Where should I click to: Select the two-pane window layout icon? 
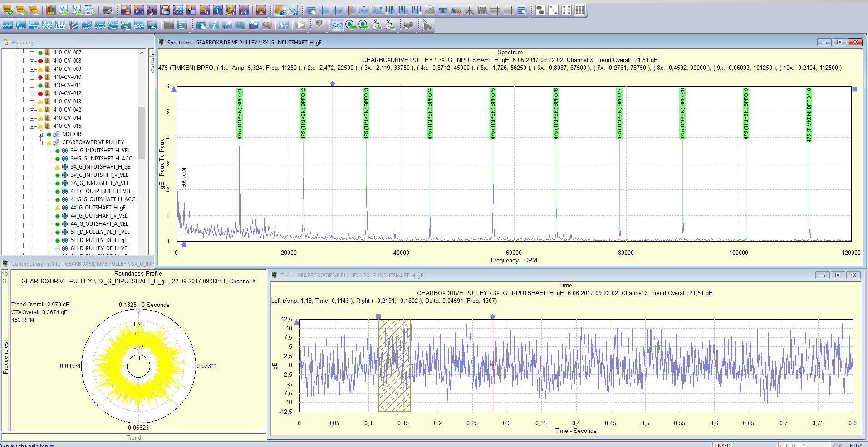tap(540, 10)
